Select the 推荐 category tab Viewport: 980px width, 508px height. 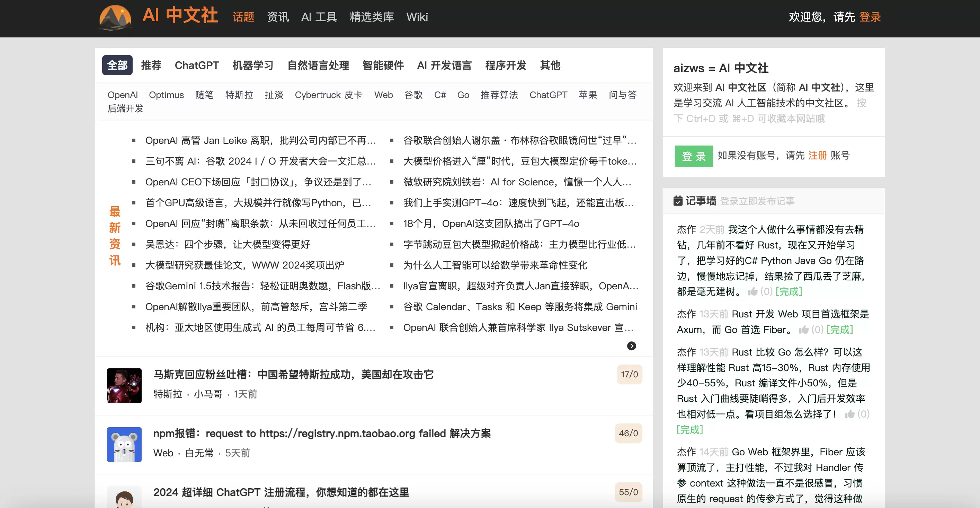click(151, 65)
